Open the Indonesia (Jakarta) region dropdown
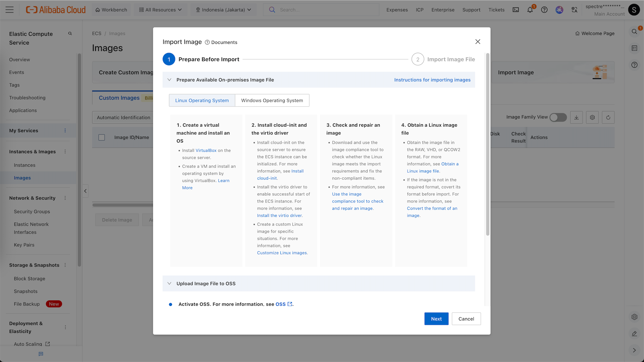 [223, 10]
